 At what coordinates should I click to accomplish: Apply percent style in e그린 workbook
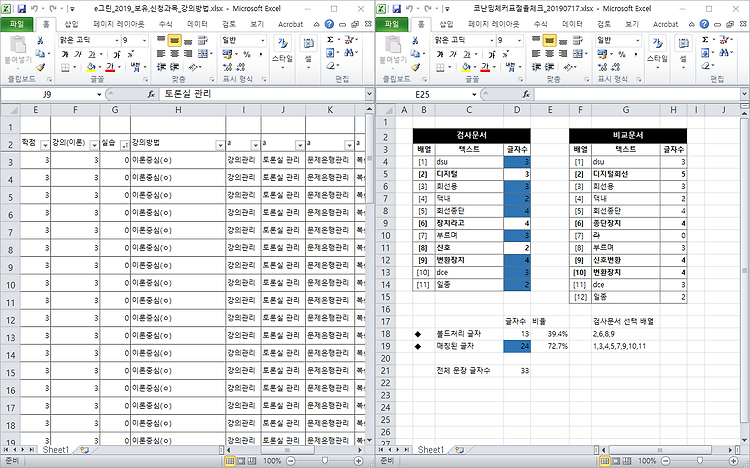(247, 55)
